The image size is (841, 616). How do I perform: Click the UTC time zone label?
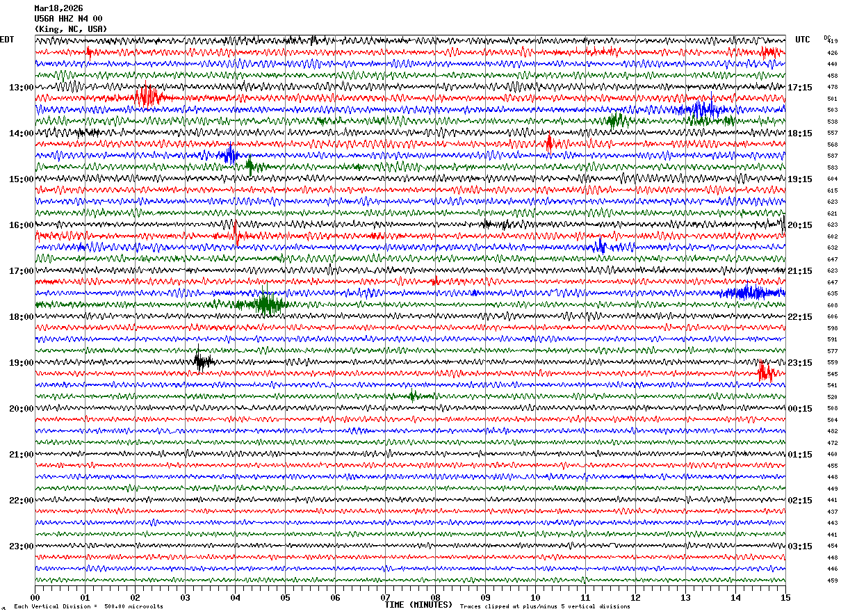[803, 40]
